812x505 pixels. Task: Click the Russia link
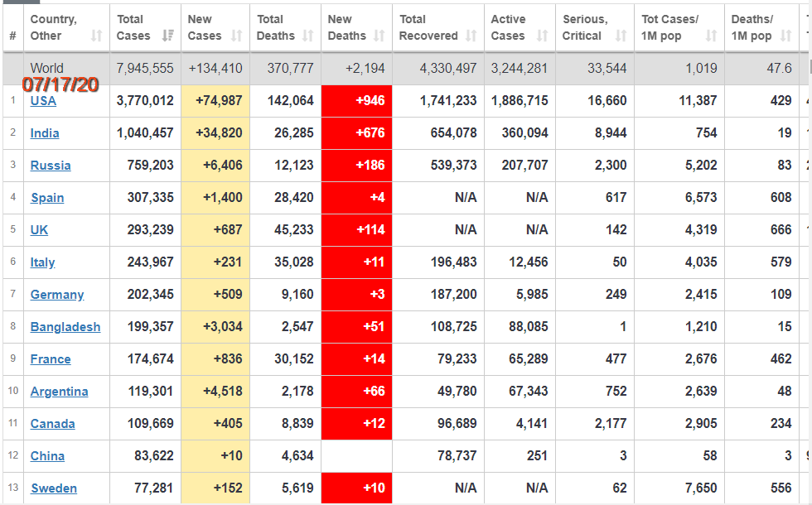51,166
